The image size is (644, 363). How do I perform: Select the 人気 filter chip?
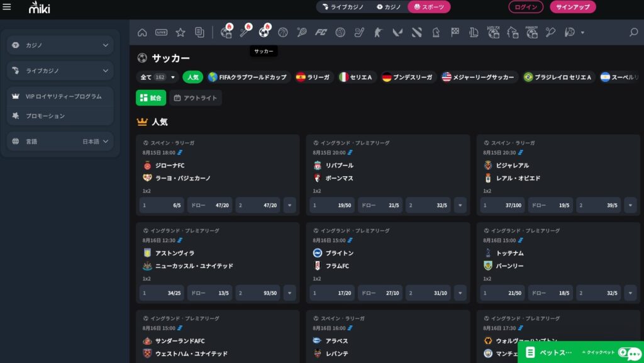click(192, 77)
